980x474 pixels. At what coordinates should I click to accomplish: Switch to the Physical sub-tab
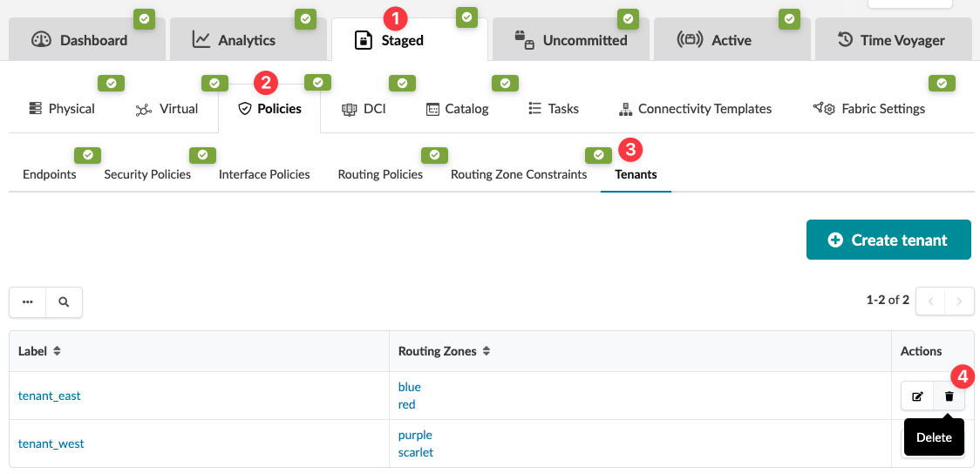[x=62, y=109]
